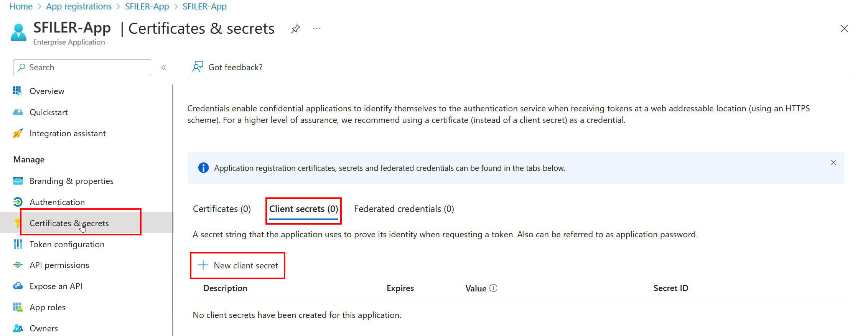Click the API permissions icon

18,265
